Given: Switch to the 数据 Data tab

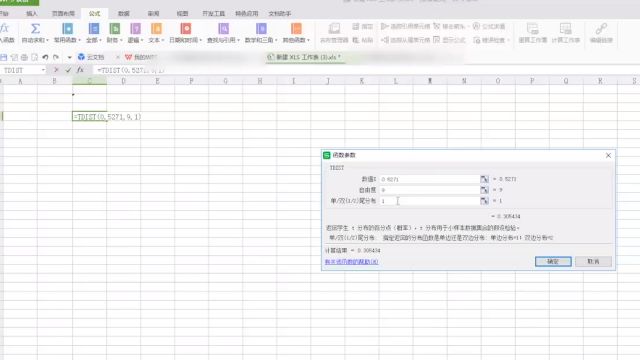Looking at the screenshot, I should [124, 13].
